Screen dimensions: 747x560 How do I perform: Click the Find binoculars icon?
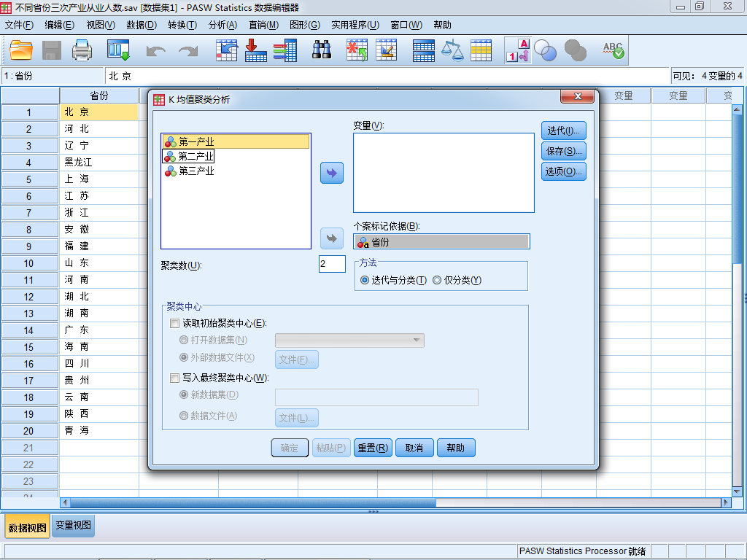[322, 50]
